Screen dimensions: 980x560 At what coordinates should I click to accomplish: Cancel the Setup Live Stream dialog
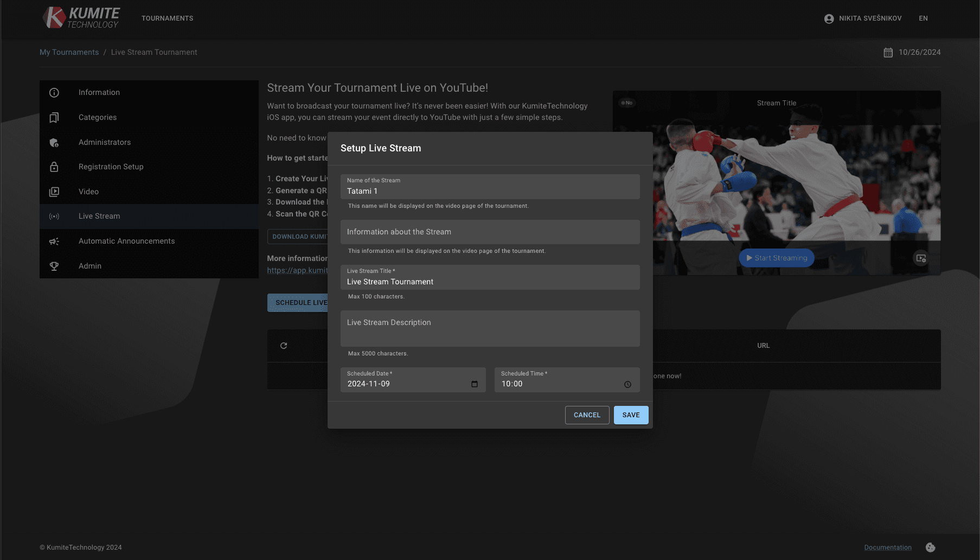587,415
